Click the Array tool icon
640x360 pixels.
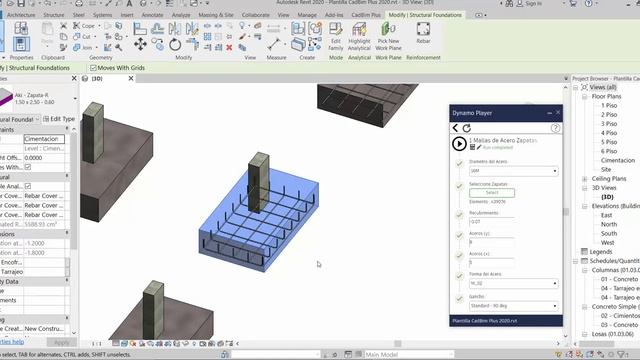(207, 37)
